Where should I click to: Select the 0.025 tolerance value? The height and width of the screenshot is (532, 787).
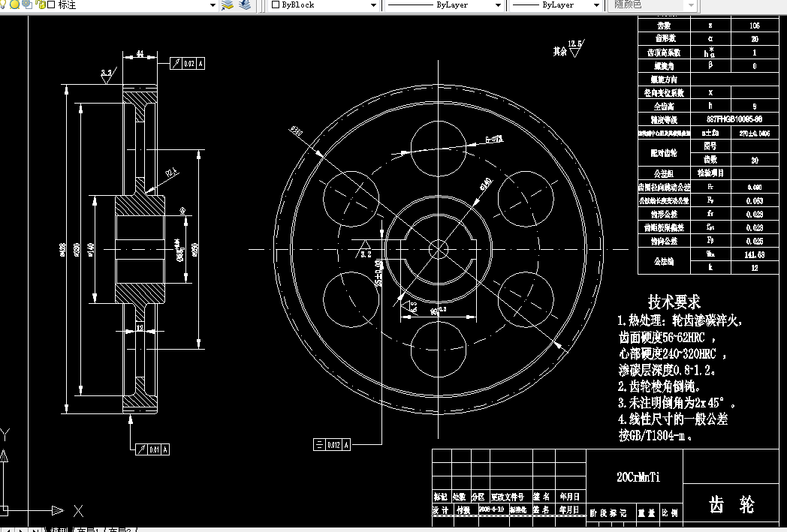click(755, 241)
